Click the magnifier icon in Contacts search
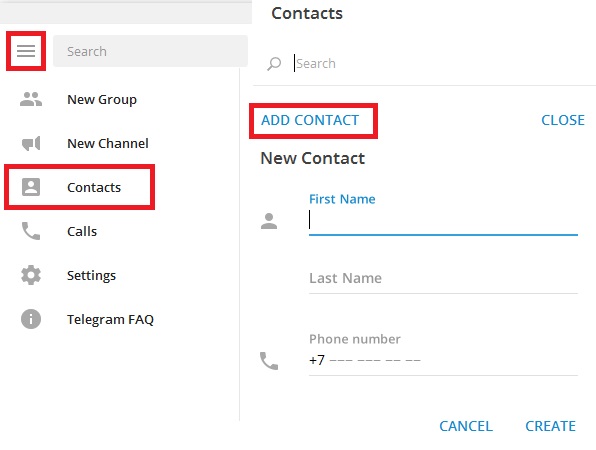 pos(274,63)
